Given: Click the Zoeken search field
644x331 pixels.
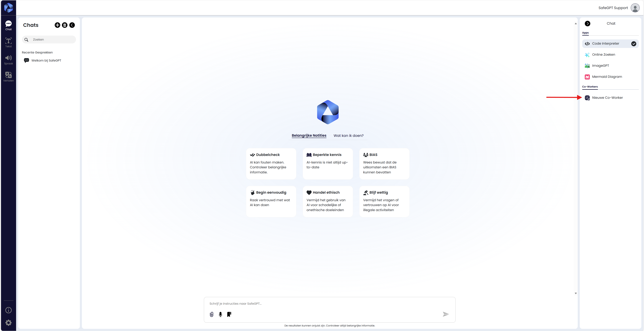Looking at the screenshot, I should (x=53, y=39).
